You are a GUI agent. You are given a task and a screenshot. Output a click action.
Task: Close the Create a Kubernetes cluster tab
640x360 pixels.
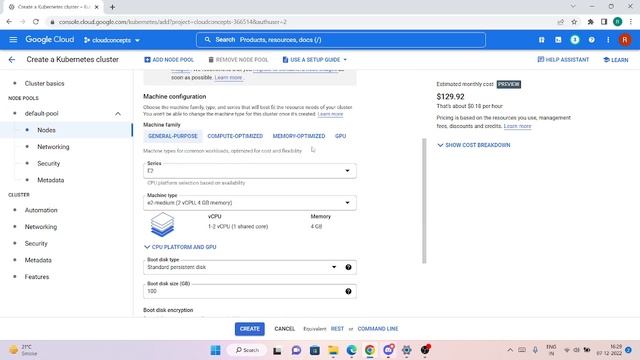pos(97,7)
